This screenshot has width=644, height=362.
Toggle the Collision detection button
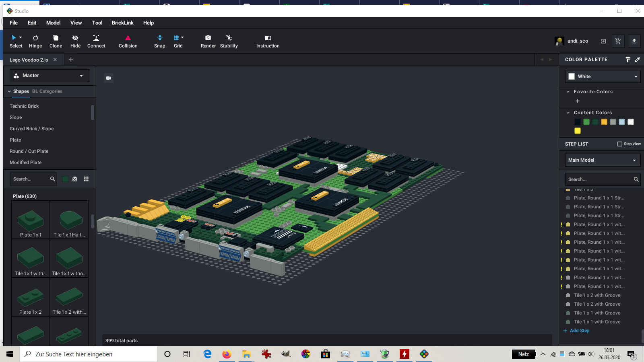[x=128, y=41]
